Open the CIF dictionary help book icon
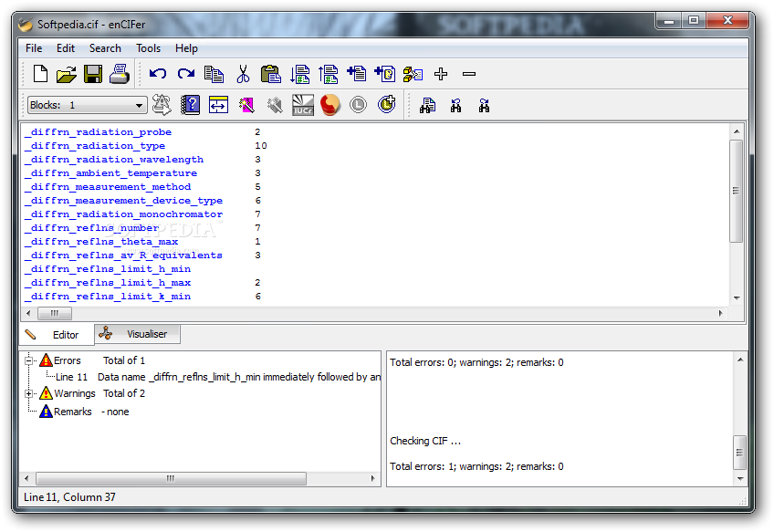This screenshot has width=774, height=532. click(191, 105)
